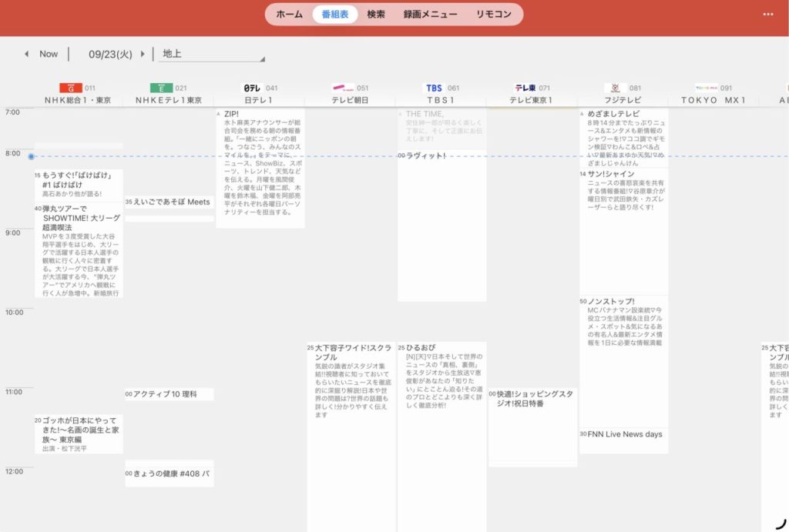Open 快適!ショッピングスタジオ program

tap(533, 424)
